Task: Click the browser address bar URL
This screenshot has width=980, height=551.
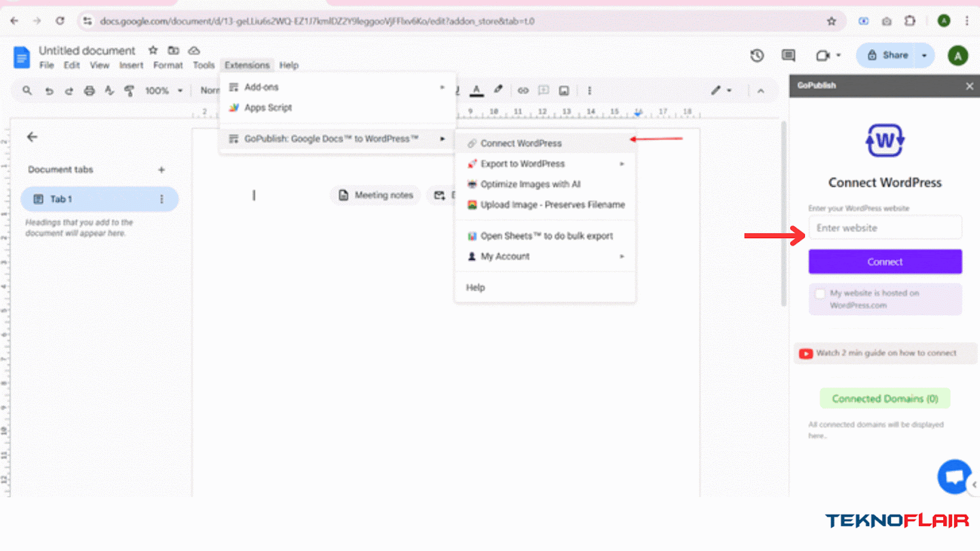Action: tap(317, 21)
